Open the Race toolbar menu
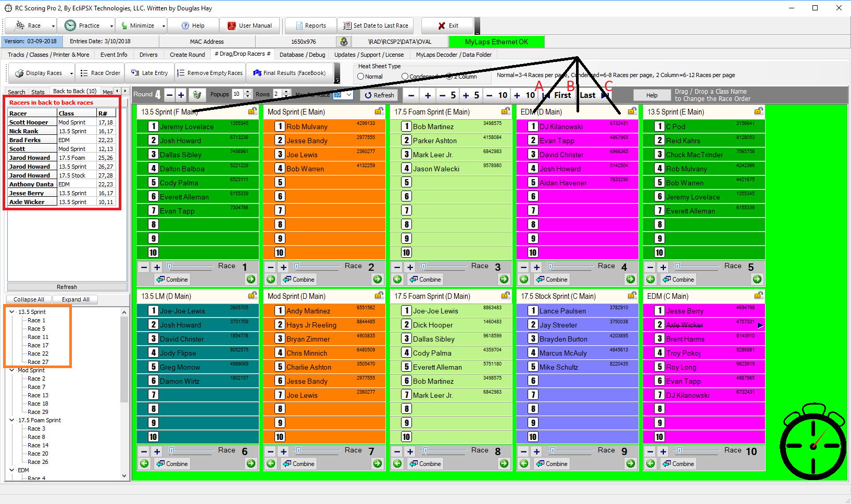This screenshot has width=851, height=504. click(x=30, y=26)
